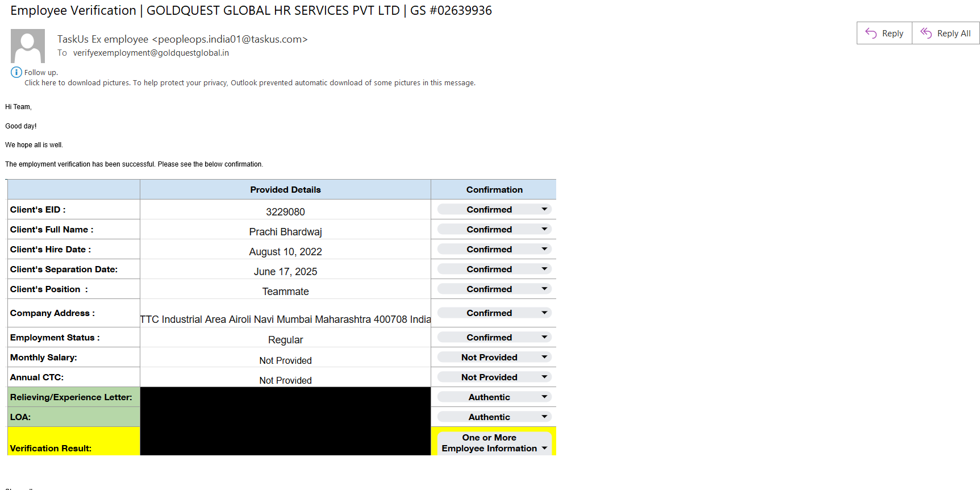Click the Reply All button
This screenshot has width=980, height=490.
[x=946, y=33]
